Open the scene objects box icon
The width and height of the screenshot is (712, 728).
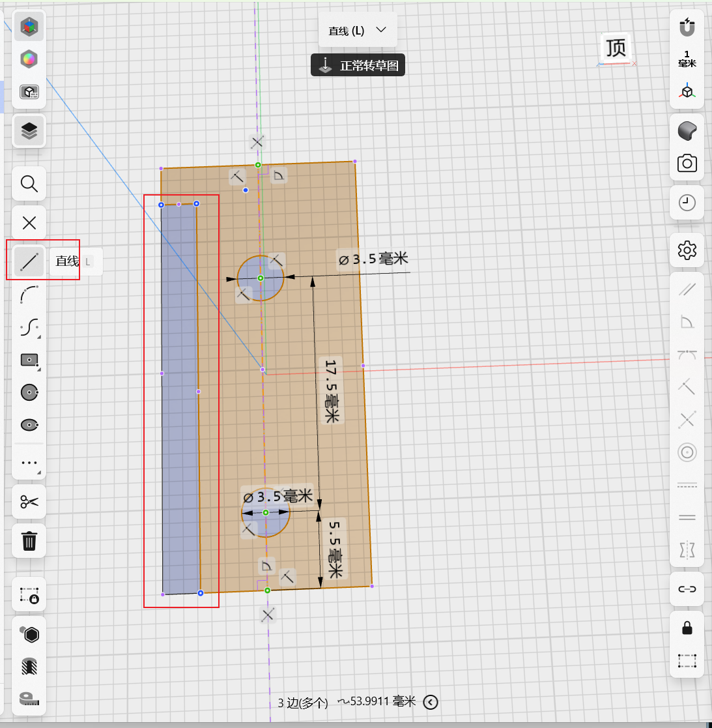[x=29, y=92]
